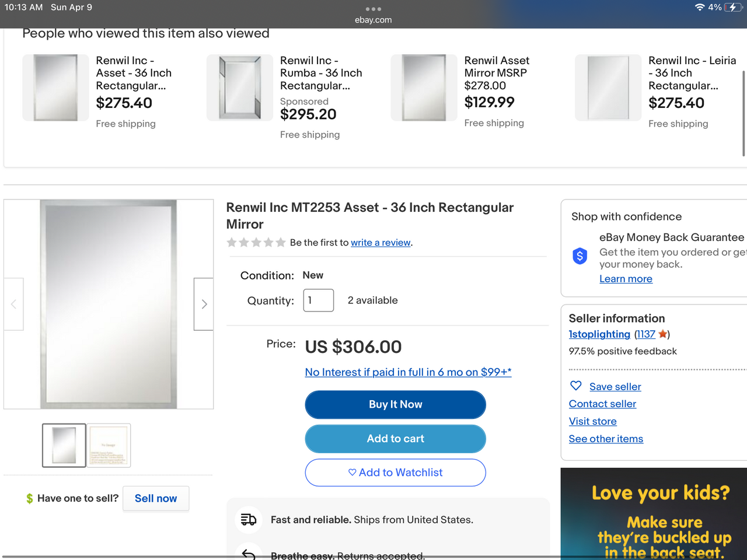Click the Sell now button
This screenshot has width=747, height=560.
click(156, 499)
